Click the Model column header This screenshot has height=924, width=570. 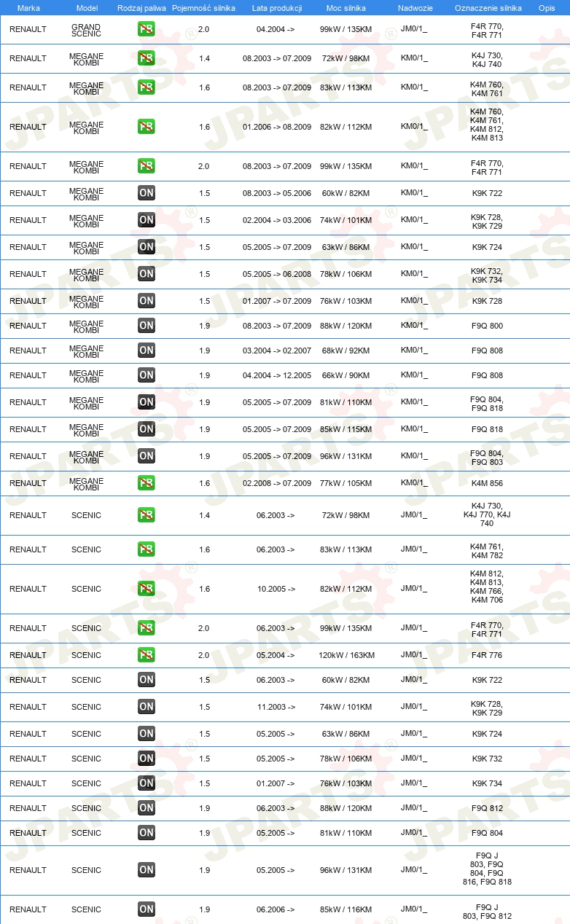[x=87, y=8]
